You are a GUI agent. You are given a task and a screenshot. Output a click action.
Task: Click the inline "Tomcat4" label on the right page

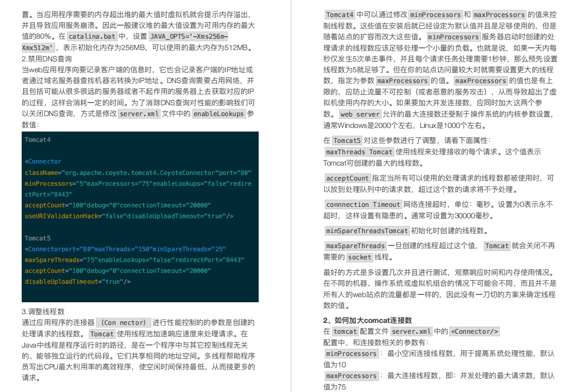340,14
